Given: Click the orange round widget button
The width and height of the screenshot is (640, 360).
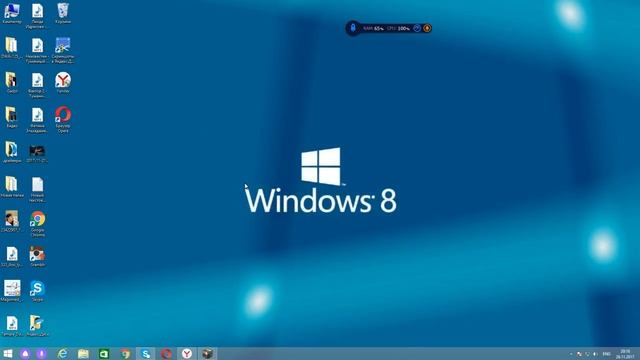Looking at the screenshot, I should point(427,28).
